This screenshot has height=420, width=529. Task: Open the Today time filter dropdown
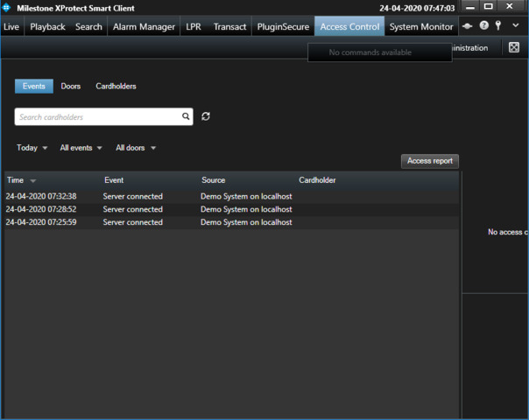pos(32,148)
